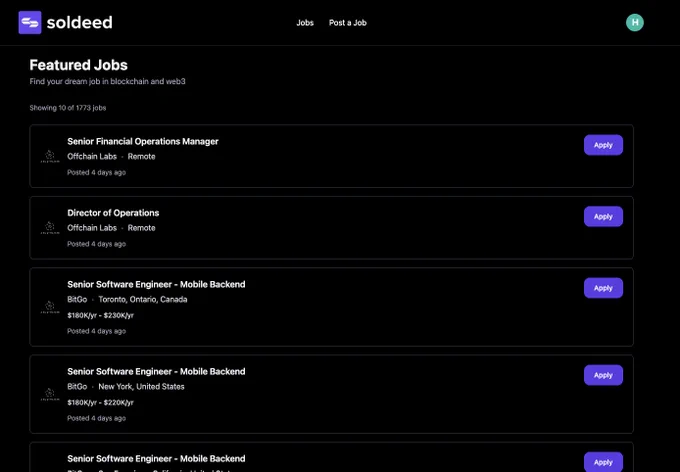Click New York, United States location text
680x472 pixels.
[141, 387]
